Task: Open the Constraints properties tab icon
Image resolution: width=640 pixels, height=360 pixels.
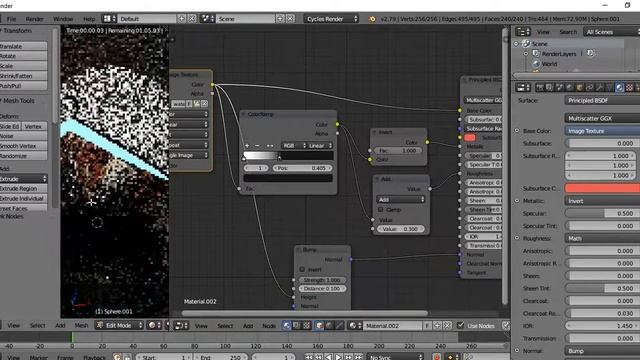Action: 589,87
